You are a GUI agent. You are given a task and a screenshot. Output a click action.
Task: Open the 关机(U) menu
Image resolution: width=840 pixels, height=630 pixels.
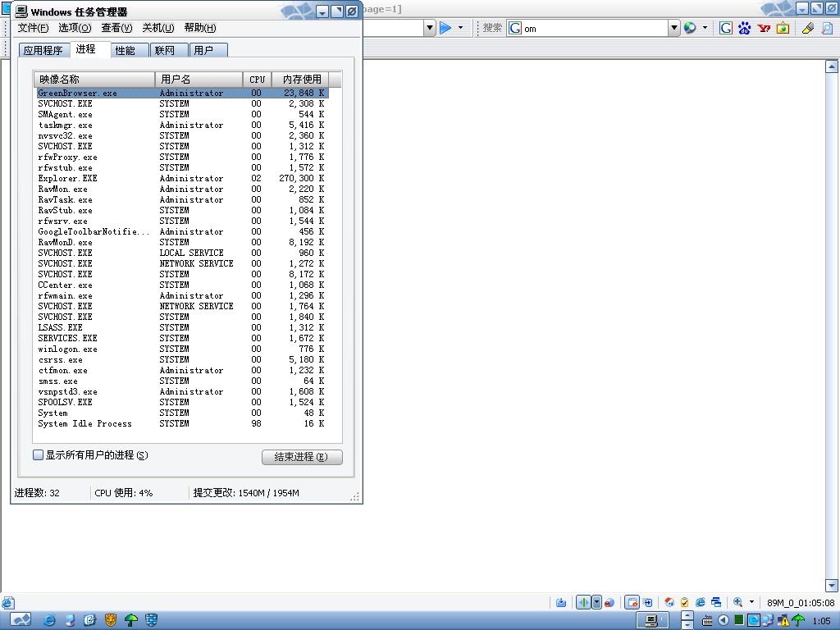coord(158,28)
